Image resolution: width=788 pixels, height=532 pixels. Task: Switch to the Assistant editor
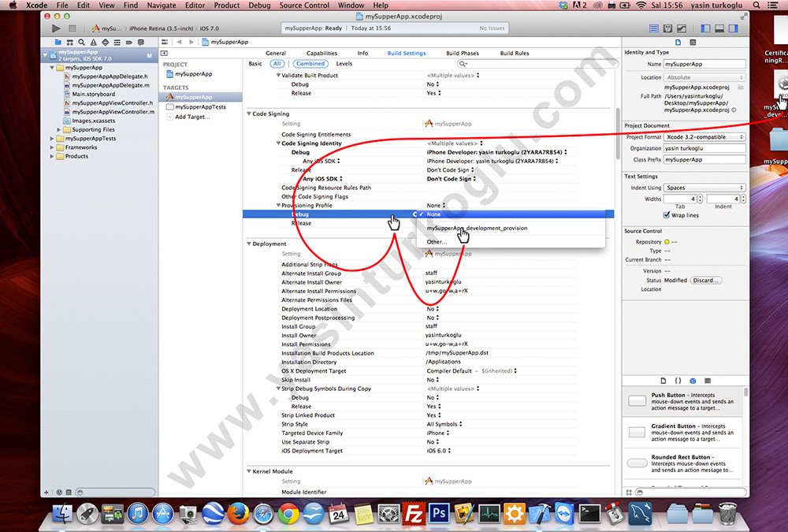click(x=668, y=28)
